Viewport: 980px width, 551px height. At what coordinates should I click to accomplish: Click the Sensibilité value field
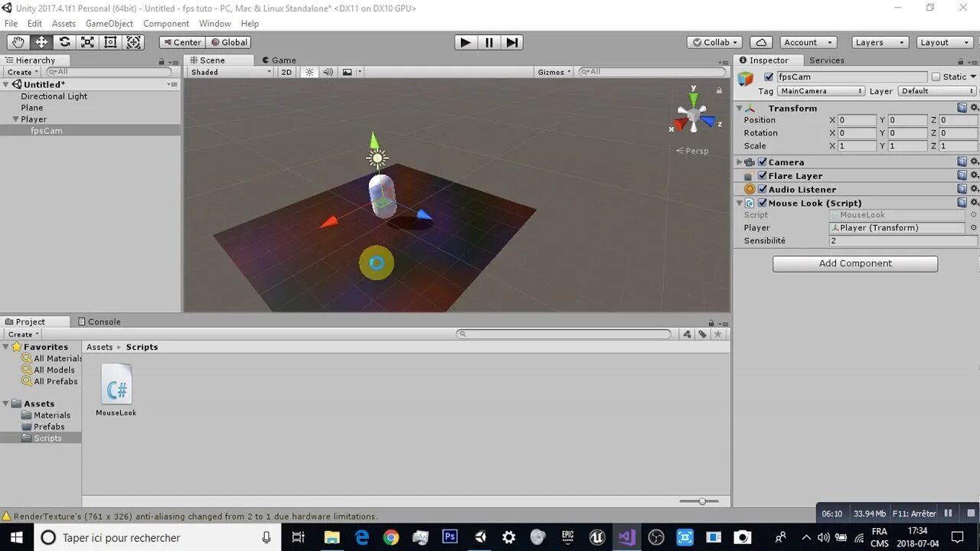[903, 240]
